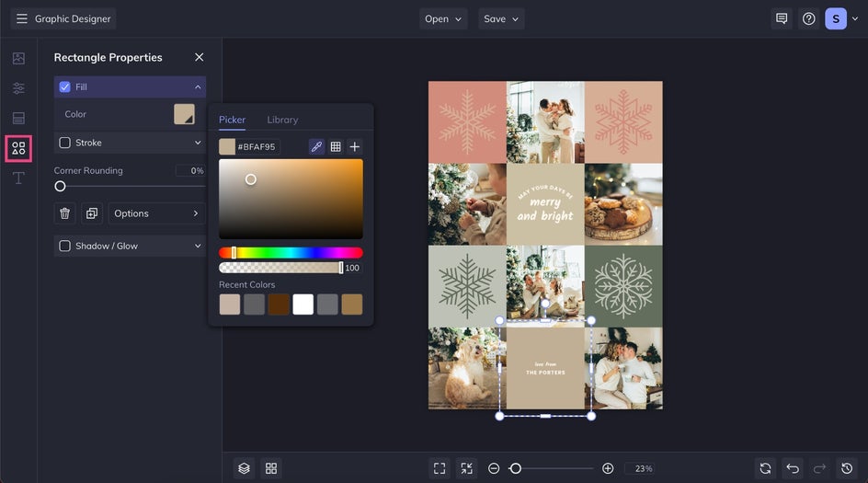Open the hamburger main menu
This screenshot has height=483, width=868.
pos(21,18)
